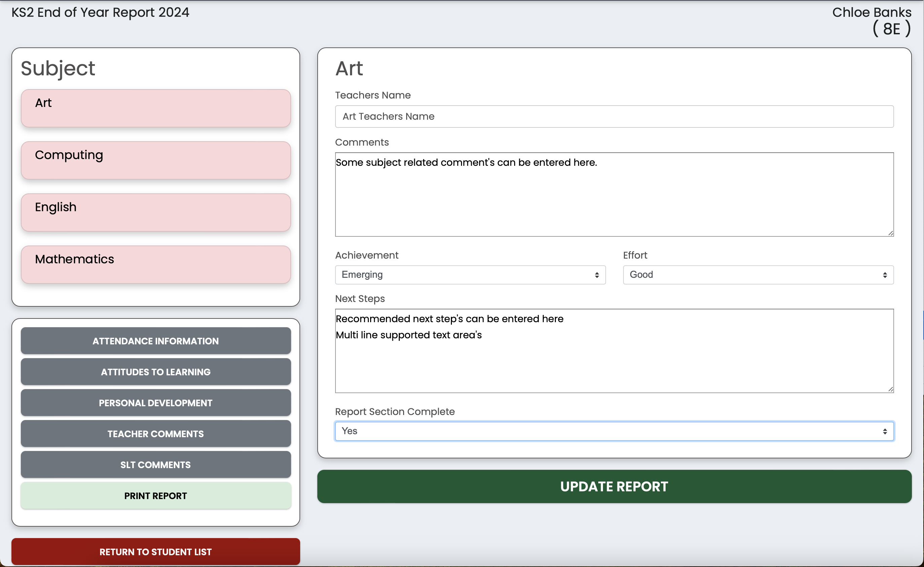924x567 pixels.
Task: Click the Teachers Name label
Action: 372,95
